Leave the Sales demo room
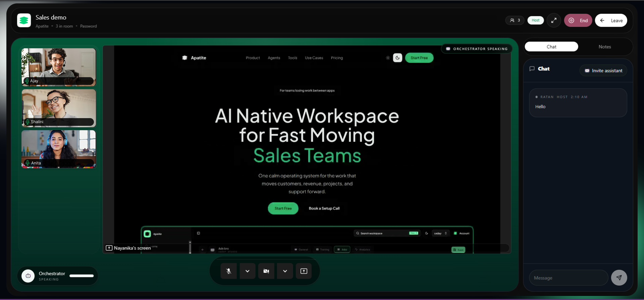 tap(611, 20)
